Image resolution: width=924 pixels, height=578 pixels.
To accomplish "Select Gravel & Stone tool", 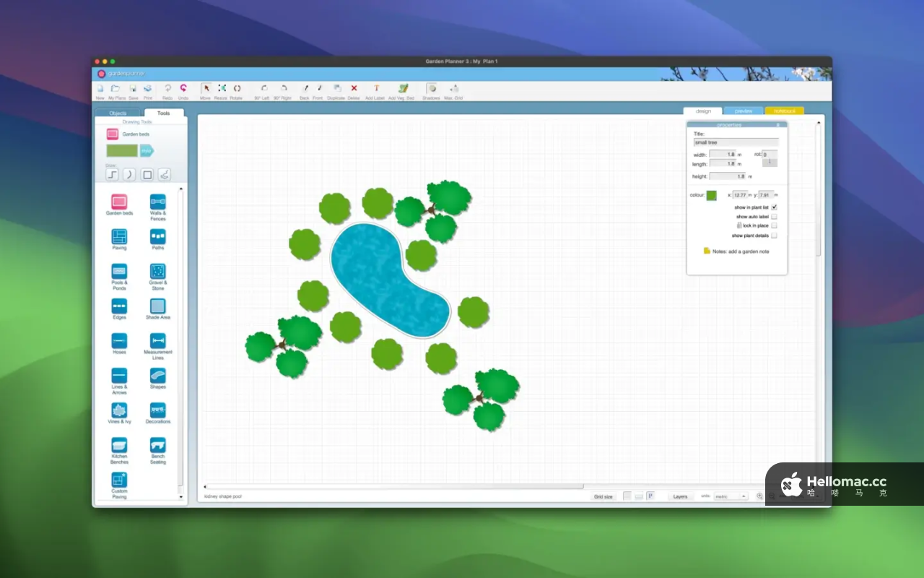I will 157,272.
